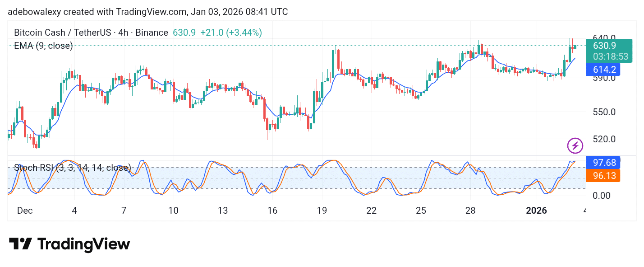Click the Dec label on the timeline

pyautogui.click(x=24, y=211)
